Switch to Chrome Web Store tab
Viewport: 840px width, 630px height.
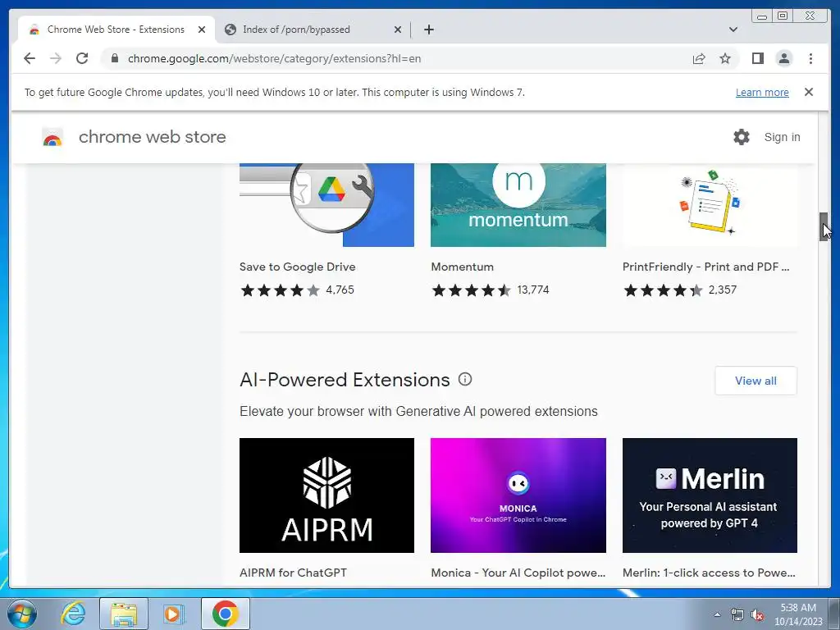pos(116,30)
